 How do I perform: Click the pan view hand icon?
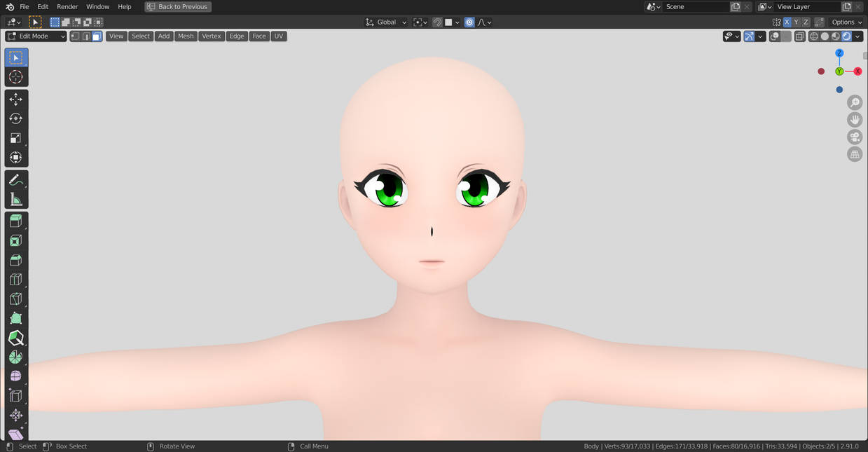(x=855, y=120)
